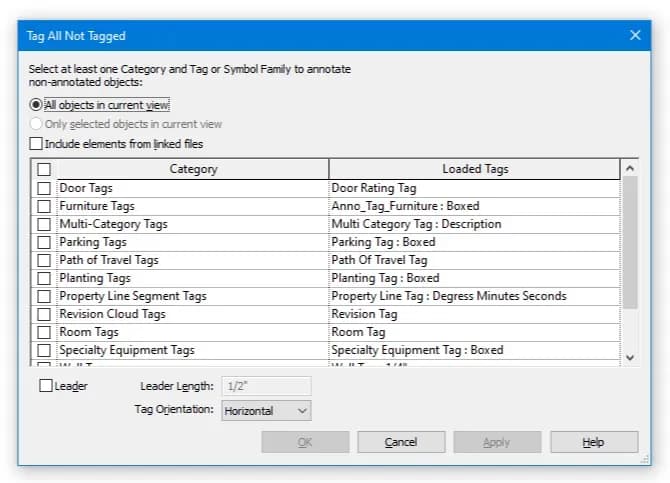Image resolution: width=670 pixels, height=483 pixels.
Task: Check the Specialty Equipment Tags checkbox
Action: (44, 350)
